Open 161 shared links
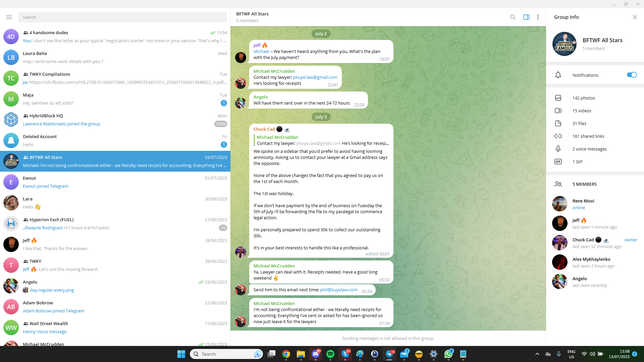This screenshot has width=644, height=362. [x=588, y=136]
